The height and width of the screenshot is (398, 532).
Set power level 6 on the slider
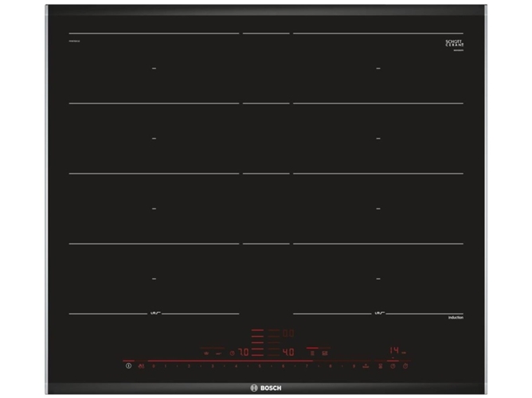coord(284,366)
